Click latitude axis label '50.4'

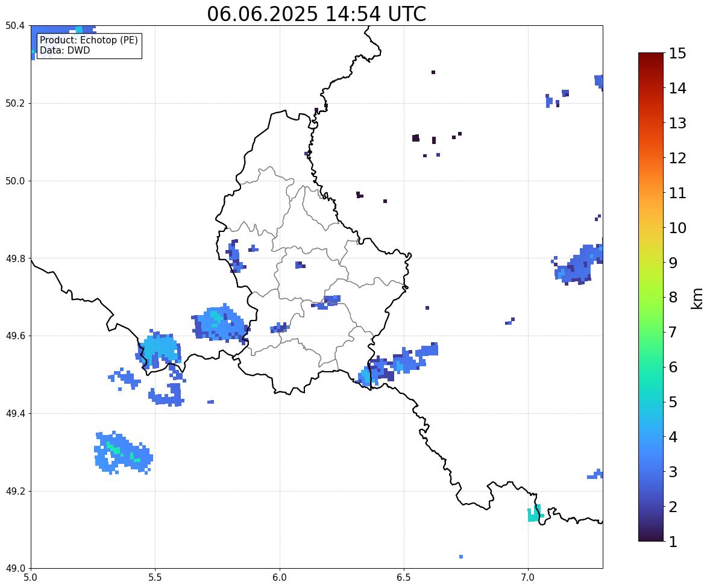15,26
